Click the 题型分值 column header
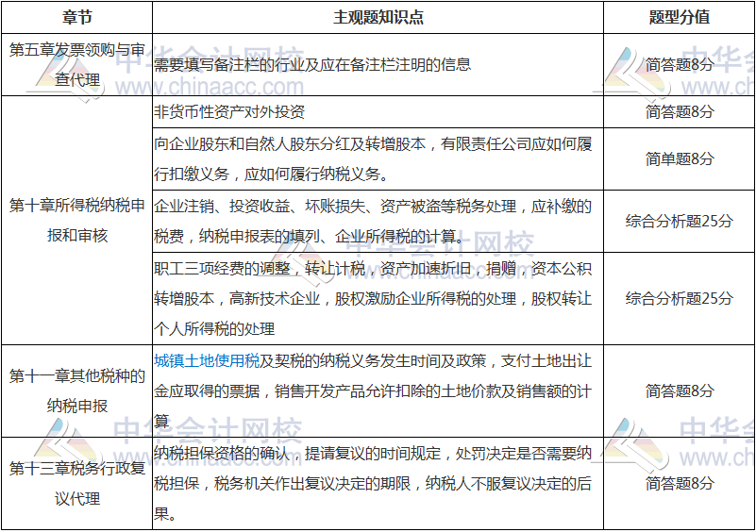The height and width of the screenshot is (532, 756). pos(679,17)
